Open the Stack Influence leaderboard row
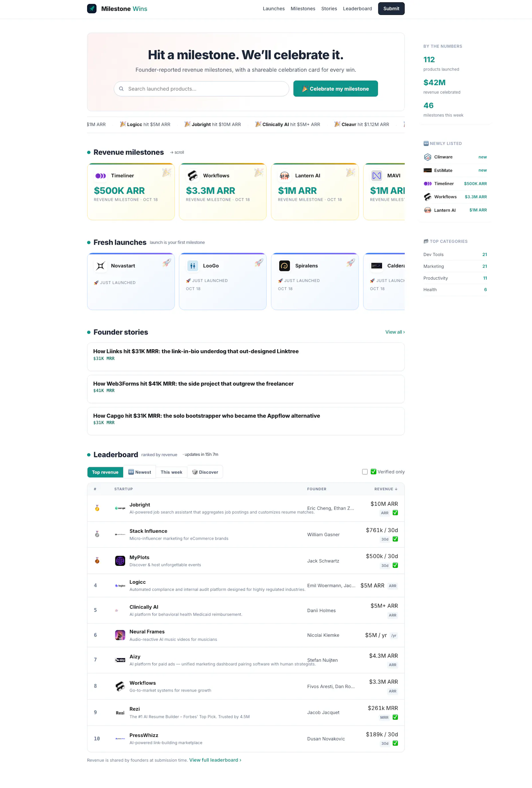 click(245, 534)
